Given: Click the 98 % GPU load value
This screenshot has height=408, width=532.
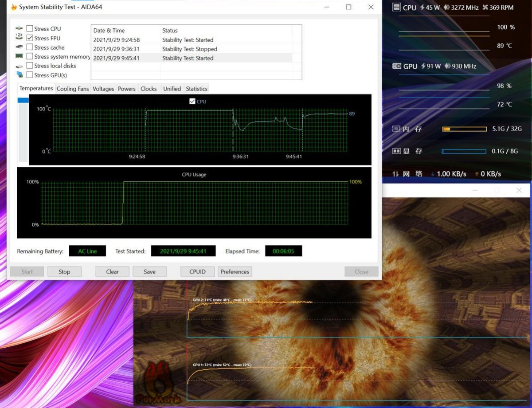Looking at the screenshot, I should pyautogui.click(x=505, y=86).
